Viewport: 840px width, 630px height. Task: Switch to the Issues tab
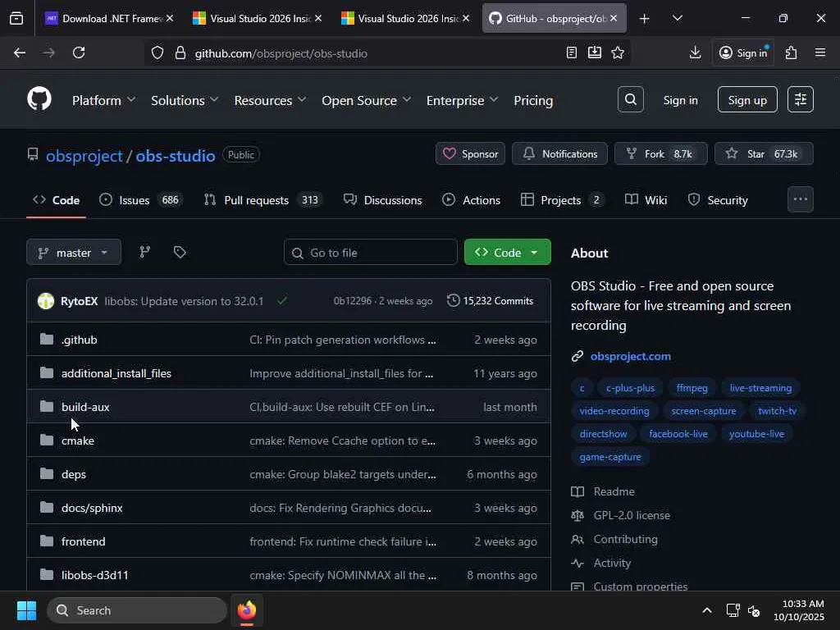(x=141, y=200)
